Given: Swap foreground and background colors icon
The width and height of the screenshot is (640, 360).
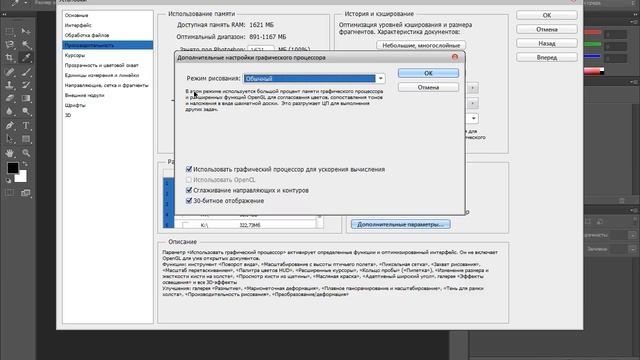Looking at the screenshot, I should point(24,164).
